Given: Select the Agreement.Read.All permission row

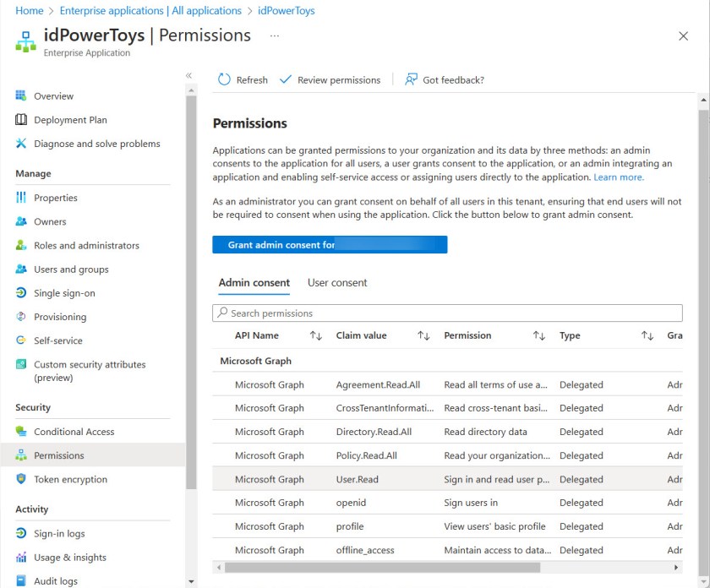Looking at the screenshot, I should click(x=447, y=384).
